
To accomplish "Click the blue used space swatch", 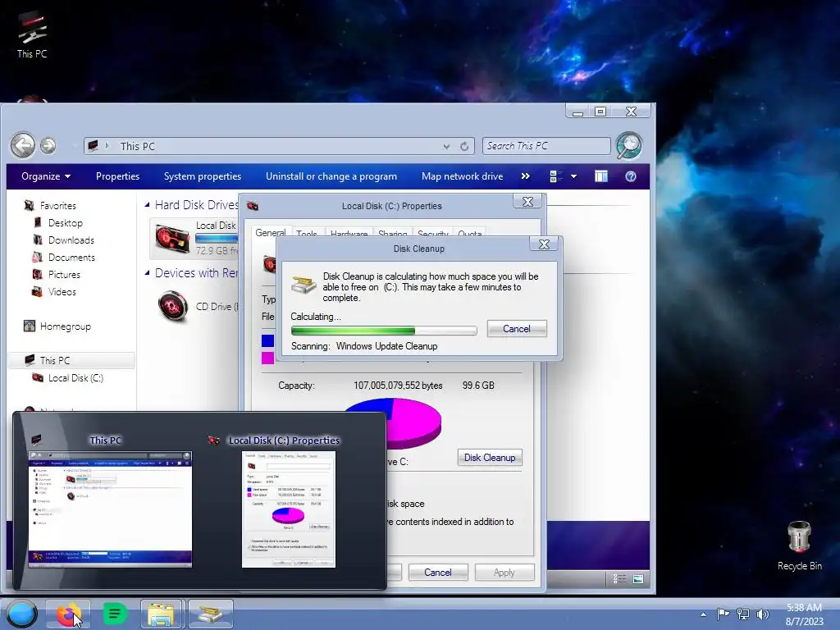I will (x=267, y=340).
